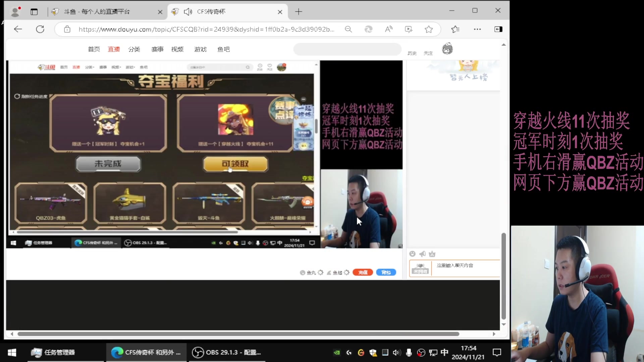Viewport: 644px width, 362px height.
Task: Open the Windows Start menu
Action: [12, 352]
